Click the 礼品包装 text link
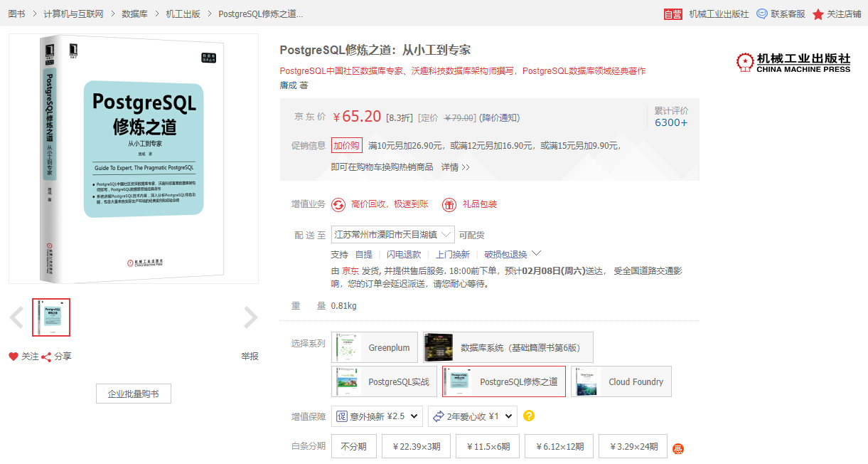The image size is (868, 464). pyautogui.click(x=480, y=204)
